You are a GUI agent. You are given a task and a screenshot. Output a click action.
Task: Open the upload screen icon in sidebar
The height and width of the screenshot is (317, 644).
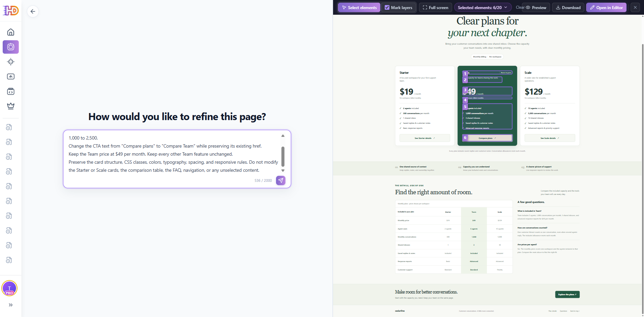(x=11, y=76)
